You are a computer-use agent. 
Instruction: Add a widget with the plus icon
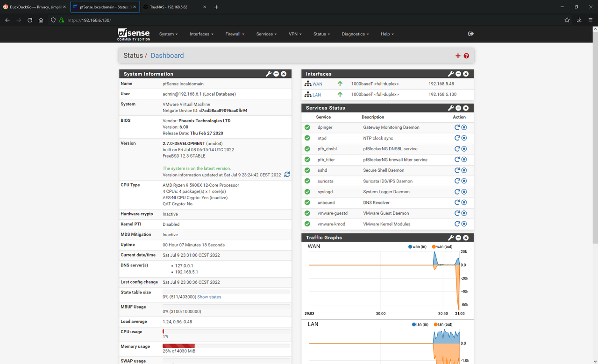pos(458,56)
